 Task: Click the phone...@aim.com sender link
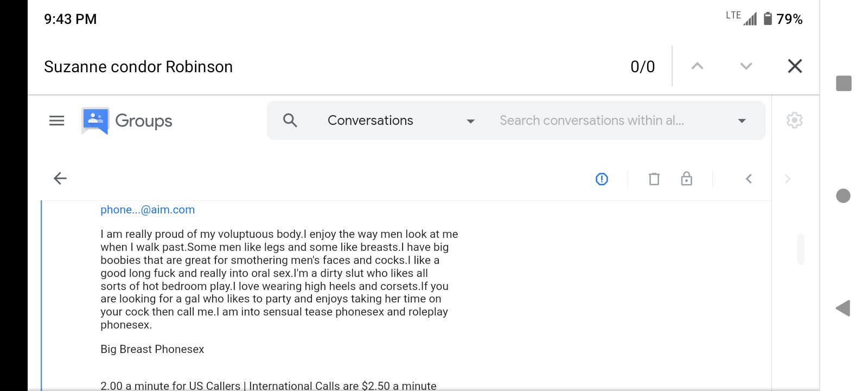148,210
